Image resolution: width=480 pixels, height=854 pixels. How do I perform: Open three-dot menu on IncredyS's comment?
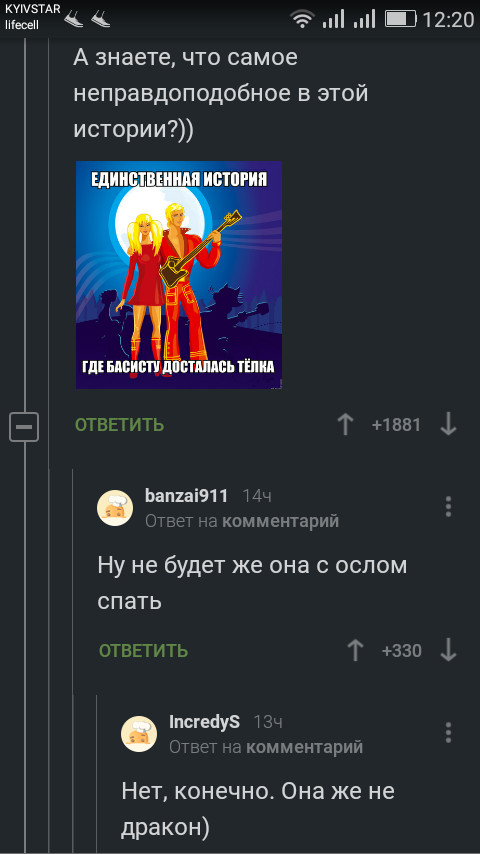(448, 733)
